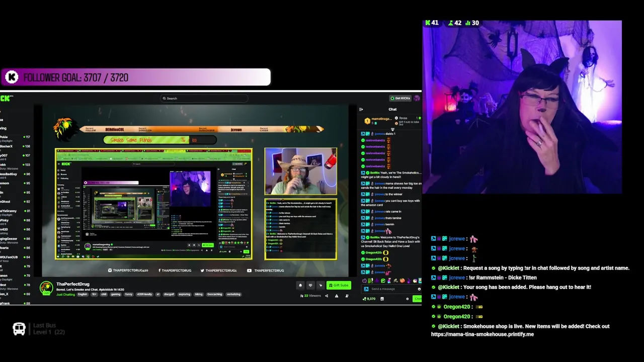Open the points store icon below chat

[x=382, y=299]
